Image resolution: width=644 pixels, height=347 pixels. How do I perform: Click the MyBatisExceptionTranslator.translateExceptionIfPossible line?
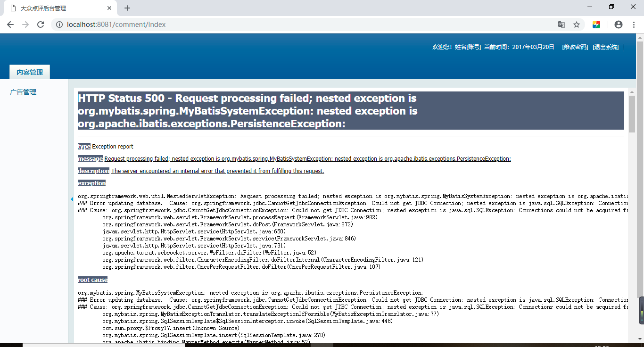(x=271, y=314)
